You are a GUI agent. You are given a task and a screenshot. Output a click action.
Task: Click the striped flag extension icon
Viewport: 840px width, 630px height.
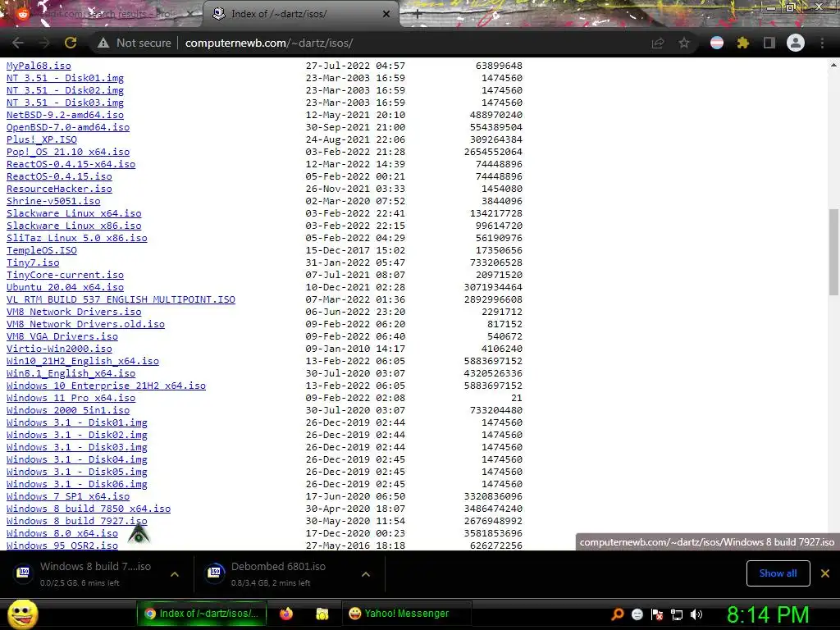pyautogui.click(x=716, y=43)
